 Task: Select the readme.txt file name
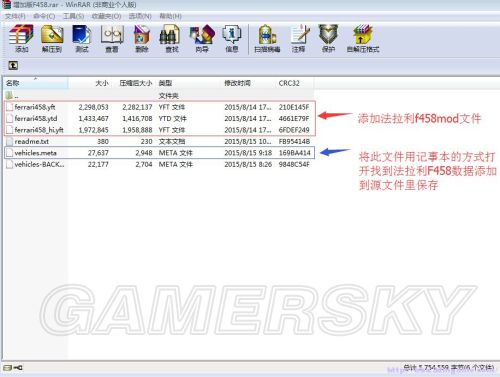coord(32,142)
